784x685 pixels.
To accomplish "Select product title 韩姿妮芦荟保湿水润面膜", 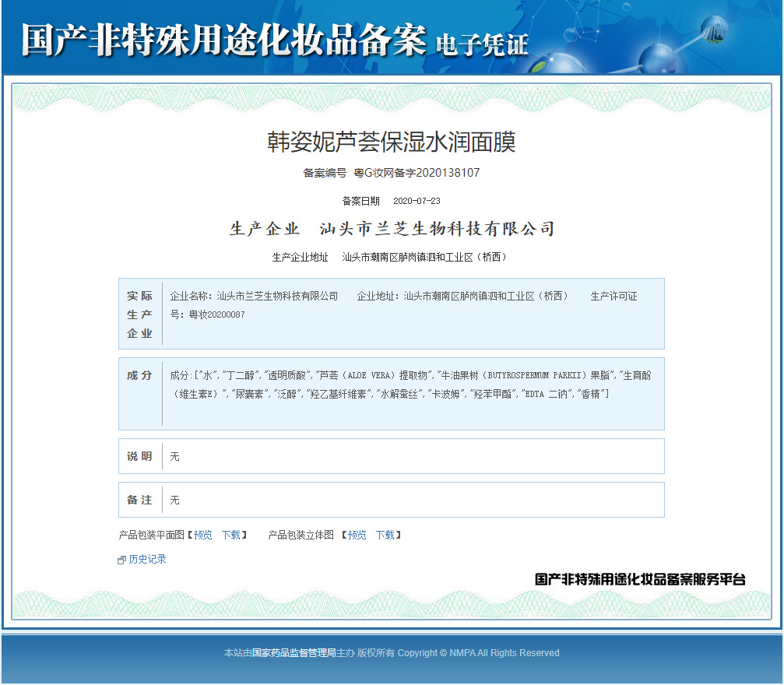I will [x=392, y=142].
